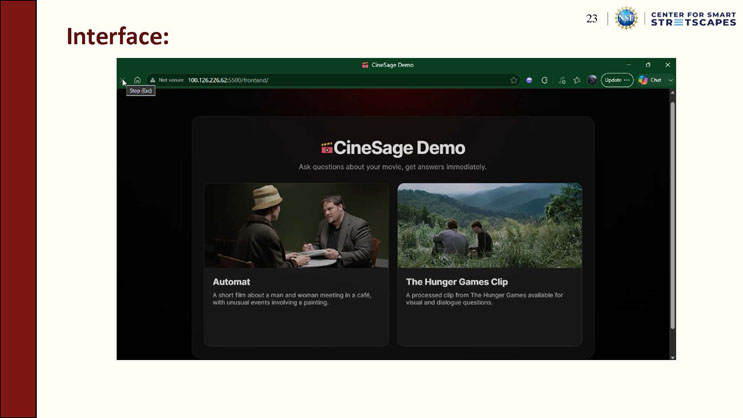Click the Center for Smart Streetscapes logo
Screen dimensions: 743x418
[x=693, y=18]
